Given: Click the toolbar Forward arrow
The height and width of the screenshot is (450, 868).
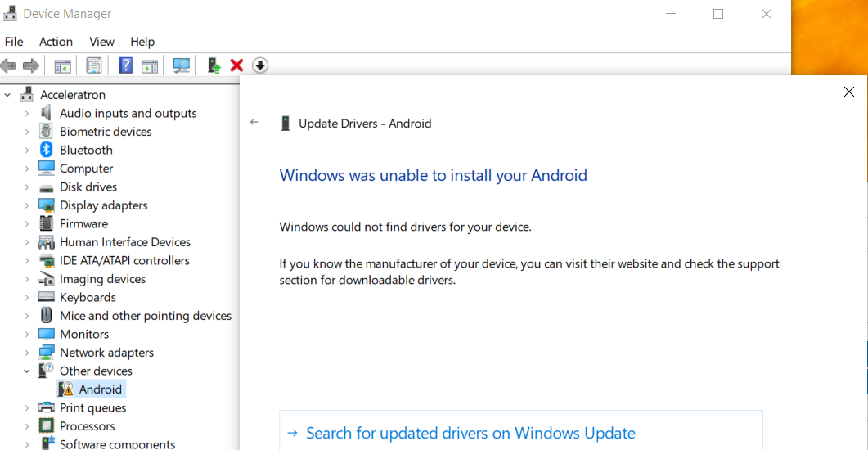Looking at the screenshot, I should click(31, 65).
